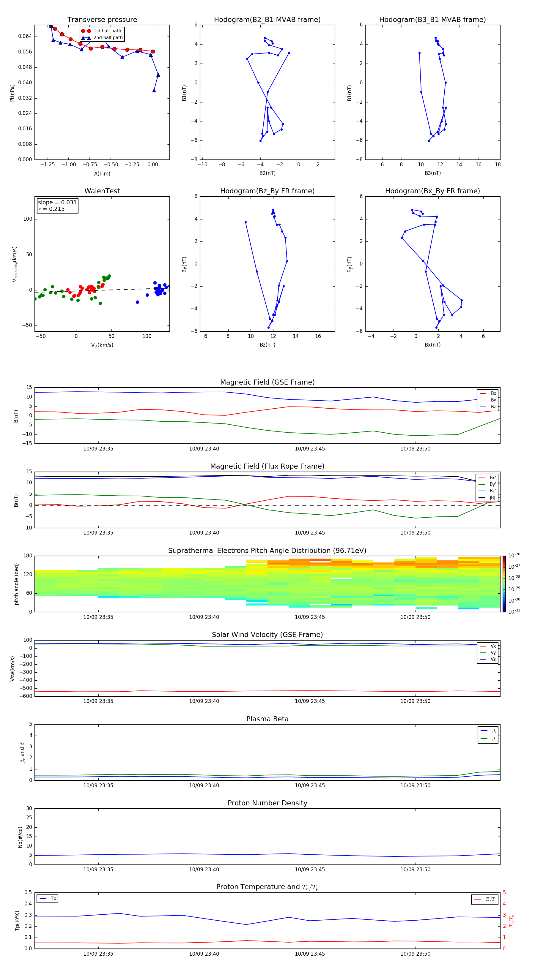Click the "Hodogram(Bz_By FR frame)" title
Viewport: 535px width, 980px height.
pyautogui.click(x=267, y=191)
